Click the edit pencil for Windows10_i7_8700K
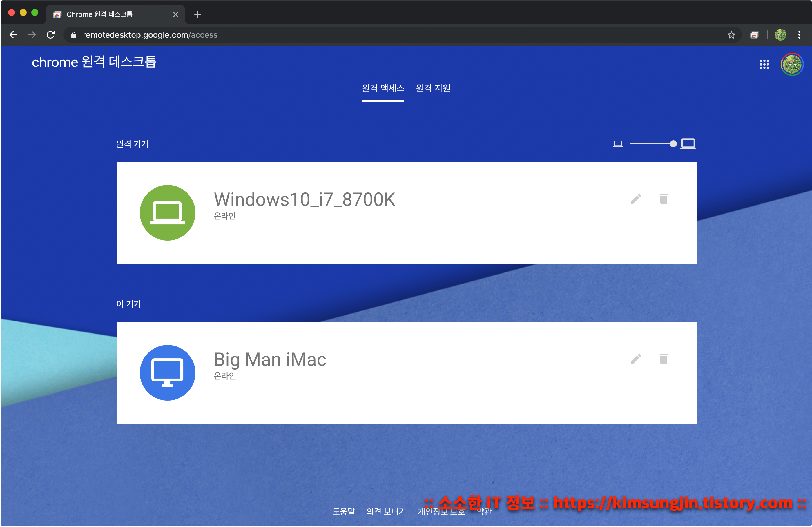812x527 pixels. tap(636, 199)
